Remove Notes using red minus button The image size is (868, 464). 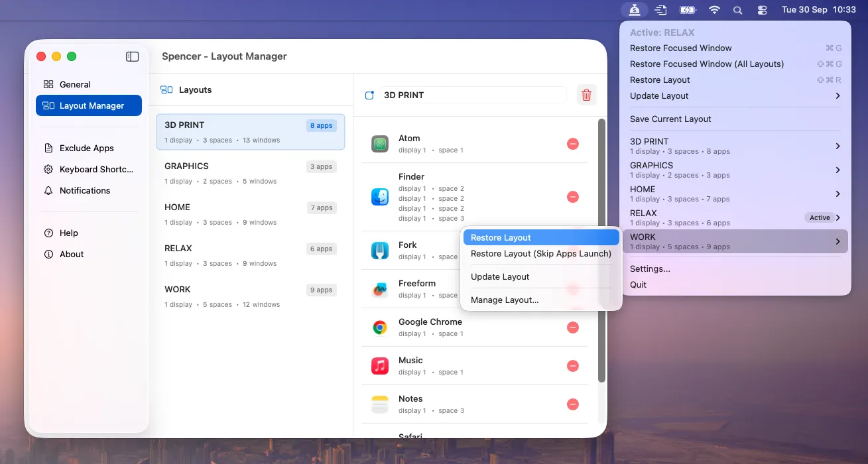[x=573, y=404]
